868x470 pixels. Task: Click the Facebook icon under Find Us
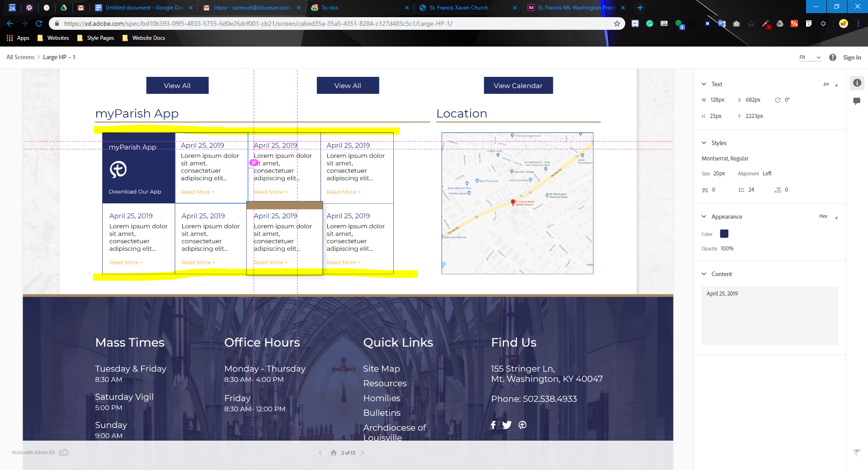click(493, 425)
